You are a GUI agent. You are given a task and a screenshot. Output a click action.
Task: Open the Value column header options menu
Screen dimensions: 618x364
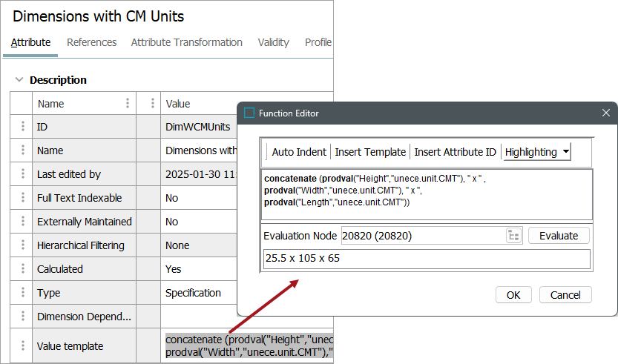[152, 103]
